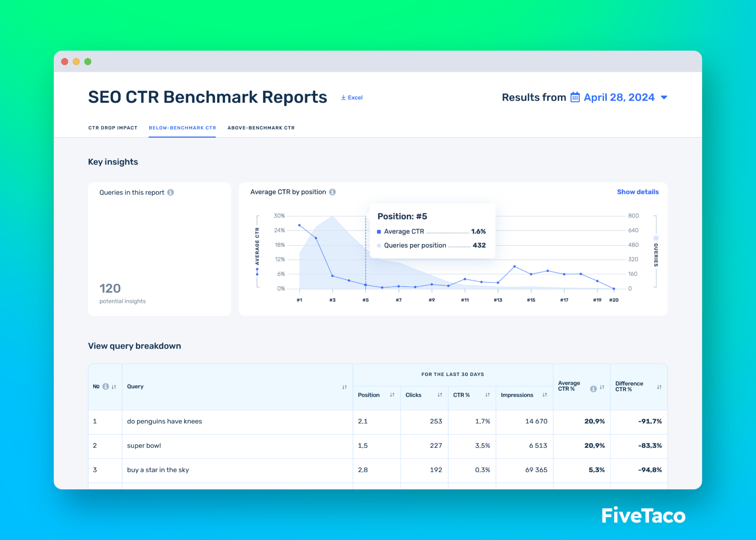The image size is (756, 540).
Task: Sort table by CTR % column
Action: [488, 395]
